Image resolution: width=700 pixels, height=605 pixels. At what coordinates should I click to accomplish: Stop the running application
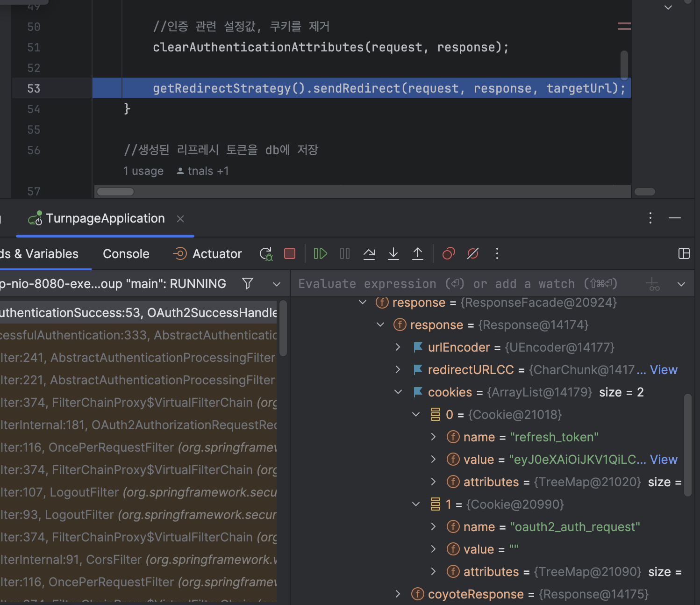point(290,254)
